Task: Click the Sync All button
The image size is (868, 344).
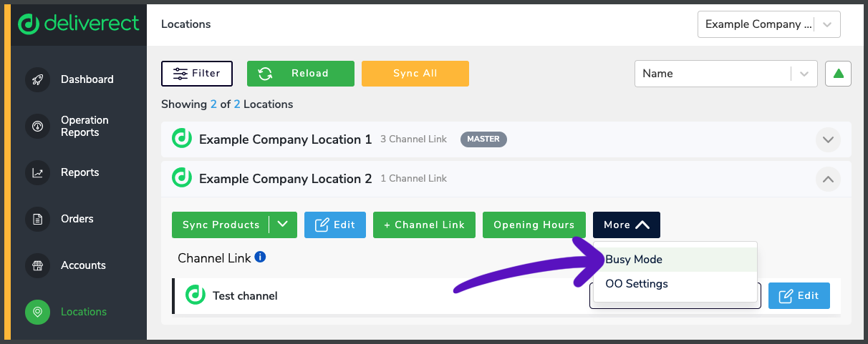Action: [x=415, y=74]
